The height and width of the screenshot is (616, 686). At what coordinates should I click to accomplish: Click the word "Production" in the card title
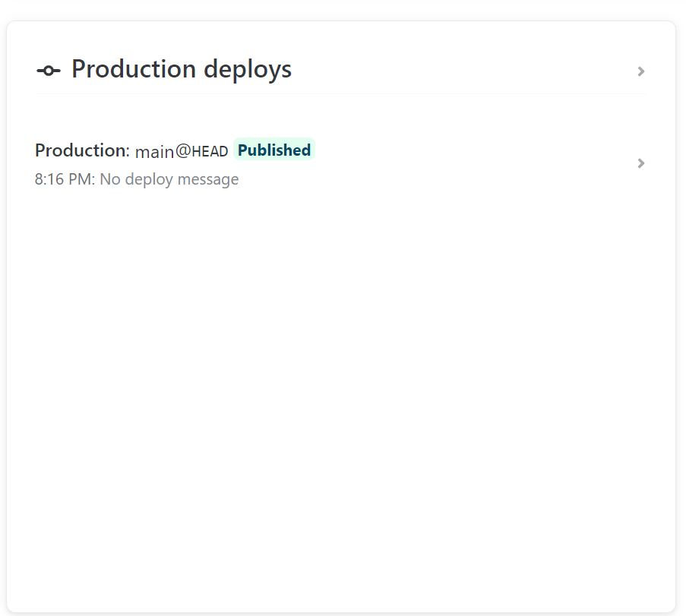[134, 69]
